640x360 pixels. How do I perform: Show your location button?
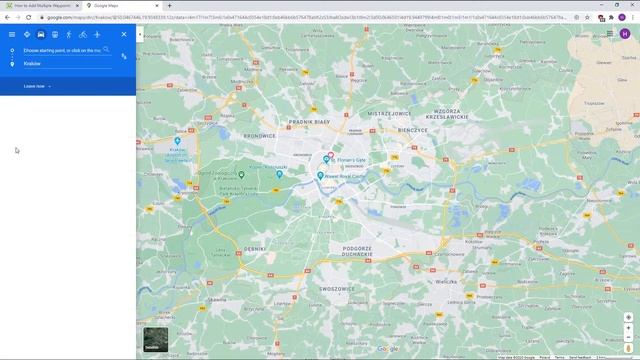point(629,317)
